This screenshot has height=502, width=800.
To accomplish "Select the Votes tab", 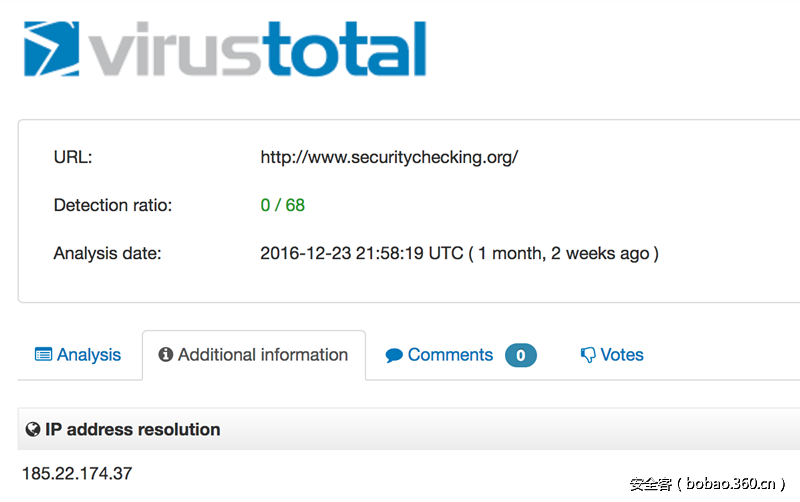I will [x=621, y=355].
